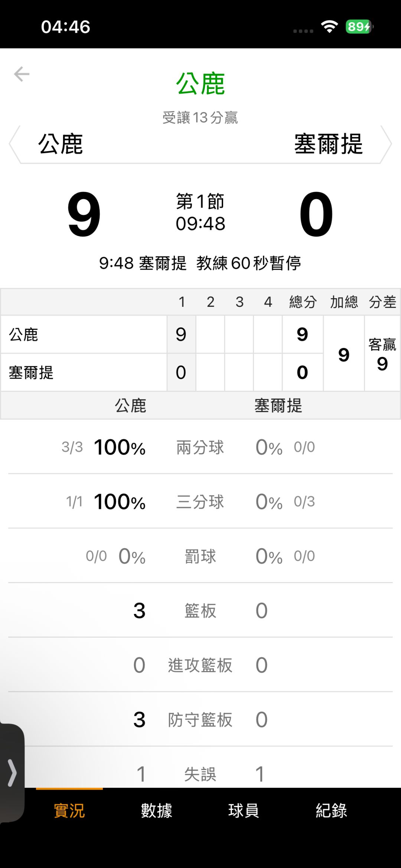The width and height of the screenshot is (401, 868).
Task: Switch to the 實況 tab
Action: tap(69, 810)
